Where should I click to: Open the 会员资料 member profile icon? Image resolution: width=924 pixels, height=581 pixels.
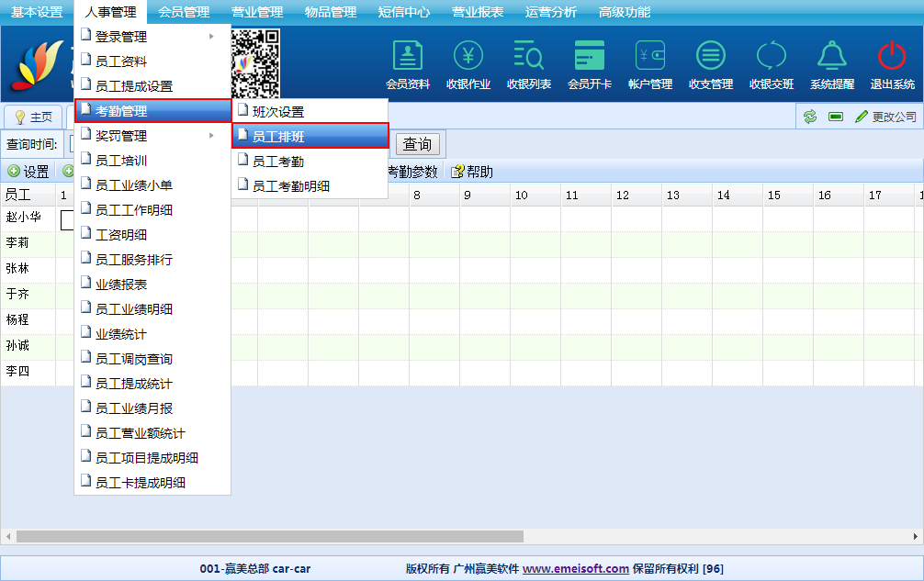[x=408, y=57]
